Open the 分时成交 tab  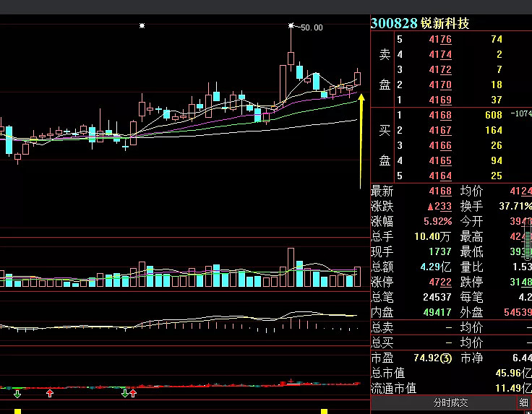[x=450, y=403]
